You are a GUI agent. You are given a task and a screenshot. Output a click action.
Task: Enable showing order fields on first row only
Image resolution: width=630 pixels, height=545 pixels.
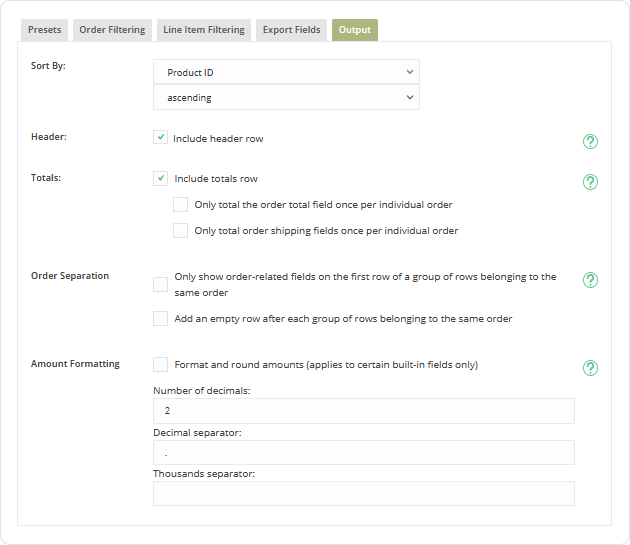[x=160, y=285]
